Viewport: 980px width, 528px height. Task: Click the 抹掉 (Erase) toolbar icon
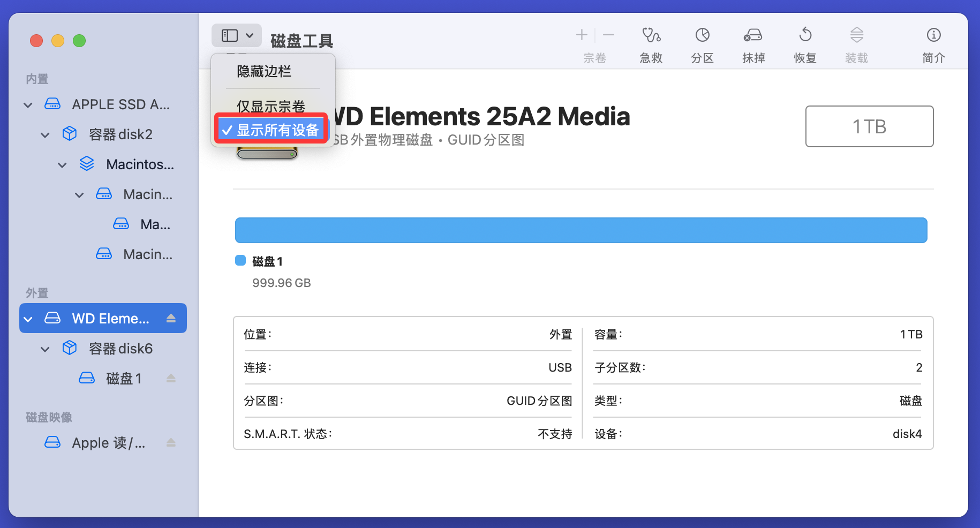[x=753, y=43]
